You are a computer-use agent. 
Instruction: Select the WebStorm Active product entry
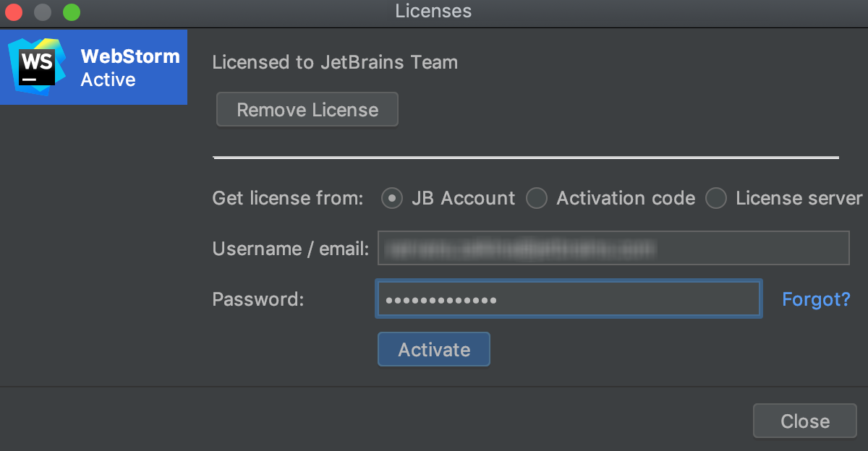click(x=93, y=67)
